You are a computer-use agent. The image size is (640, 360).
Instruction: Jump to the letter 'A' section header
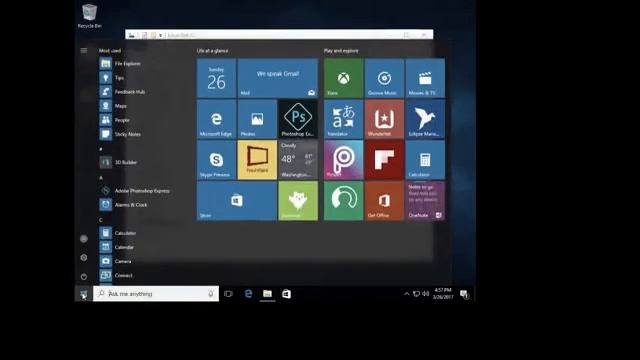tap(101, 178)
